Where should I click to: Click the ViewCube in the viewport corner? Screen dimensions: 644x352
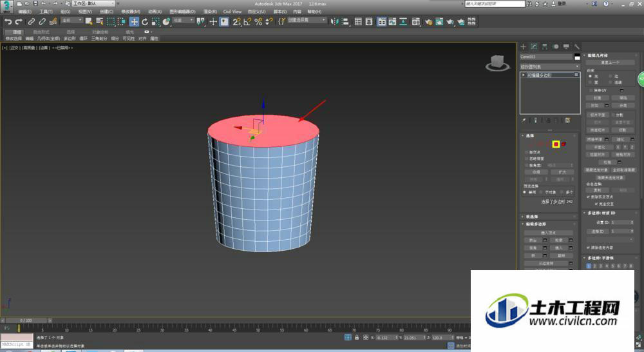(x=497, y=63)
